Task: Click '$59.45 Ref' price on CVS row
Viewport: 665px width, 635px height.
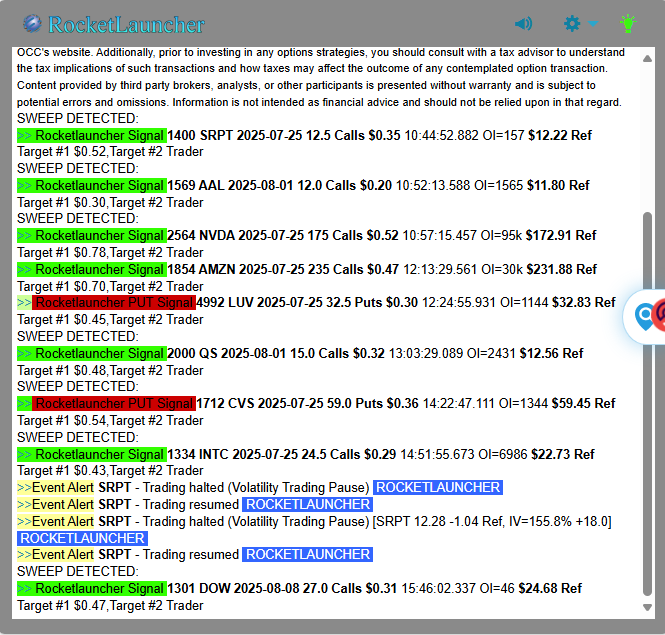Action: tap(583, 403)
